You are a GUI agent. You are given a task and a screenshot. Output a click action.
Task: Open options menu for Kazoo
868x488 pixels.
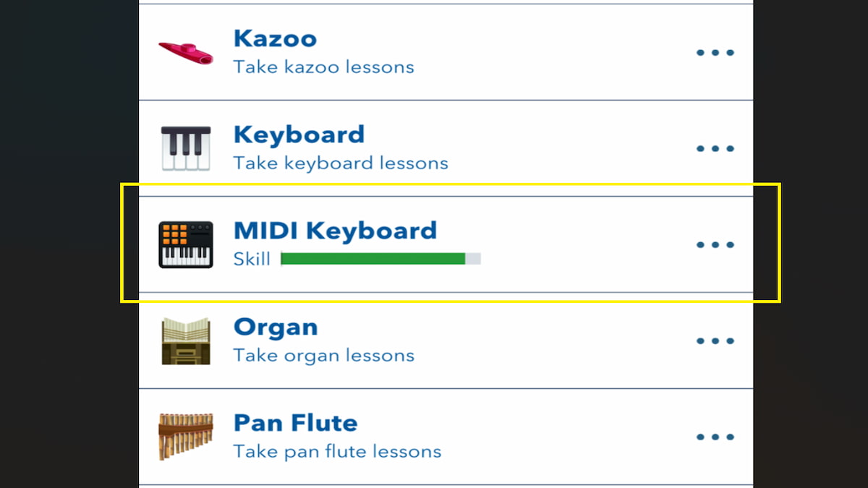(715, 51)
